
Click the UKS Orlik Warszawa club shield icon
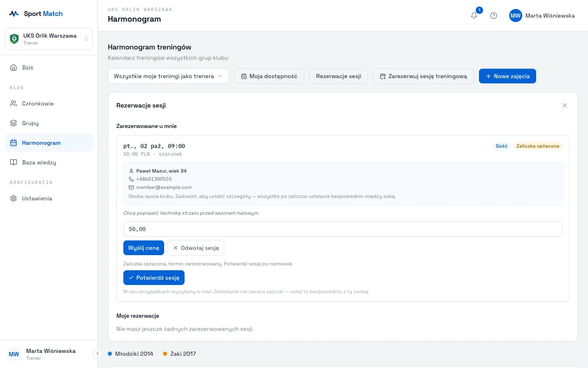tap(14, 39)
